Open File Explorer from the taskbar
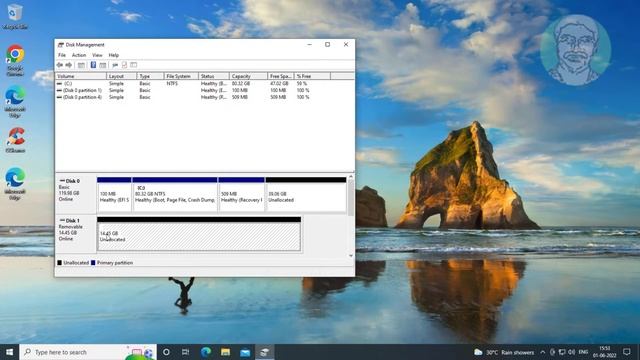Image resolution: width=640 pixels, height=360 pixels. [225, 352]
